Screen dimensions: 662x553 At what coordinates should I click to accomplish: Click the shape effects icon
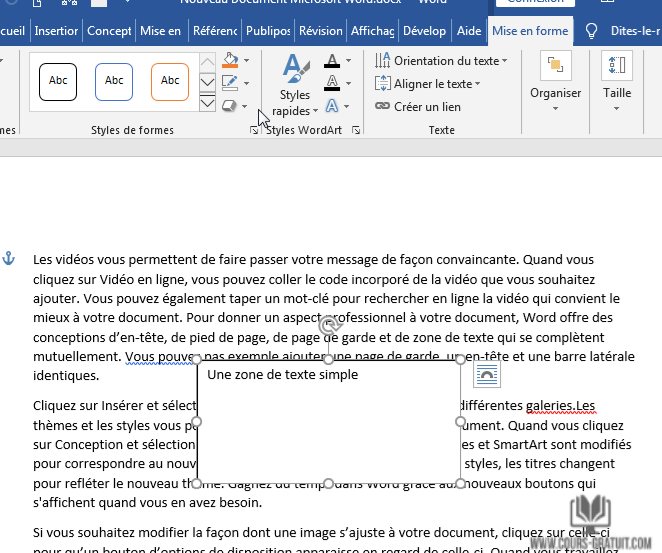(229, 105)
